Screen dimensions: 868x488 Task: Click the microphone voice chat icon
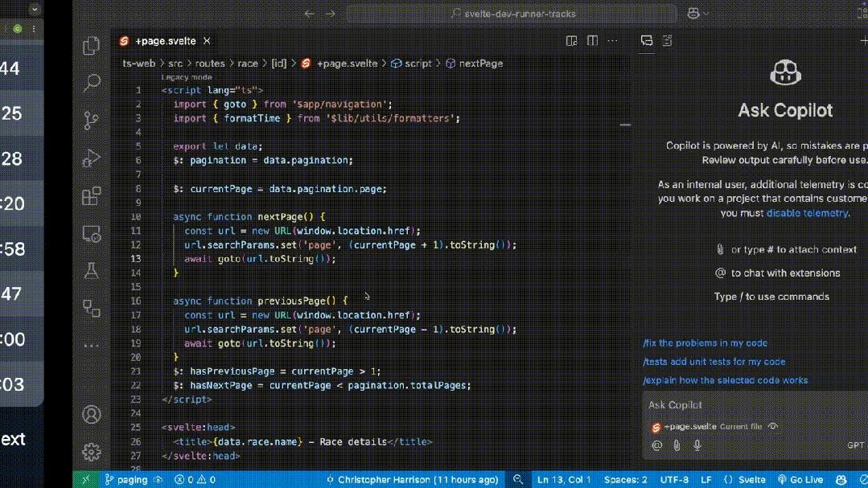point(697,445)
